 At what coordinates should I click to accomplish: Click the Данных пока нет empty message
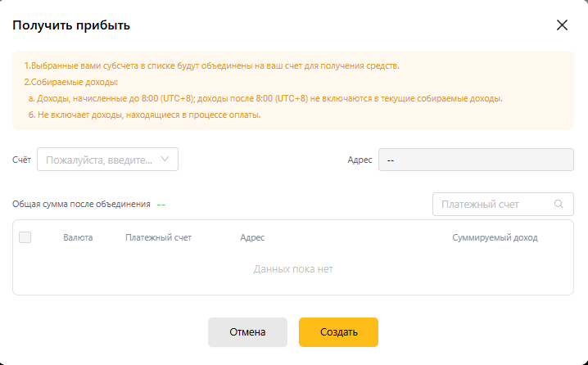pyautogui.click(x=293, y=268)
